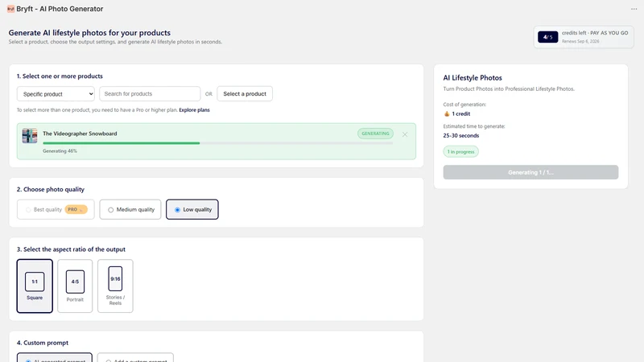
Task: Click the Select a product button
Action: tap(245, 93)
